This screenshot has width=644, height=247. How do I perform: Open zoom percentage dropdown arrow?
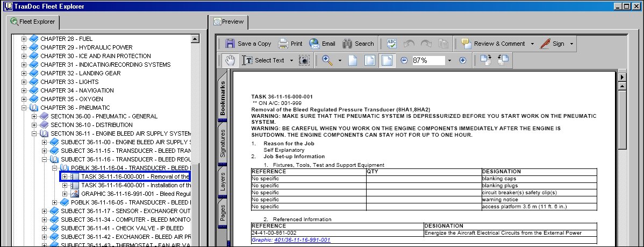pyautogui.click(x=449, y=60)
